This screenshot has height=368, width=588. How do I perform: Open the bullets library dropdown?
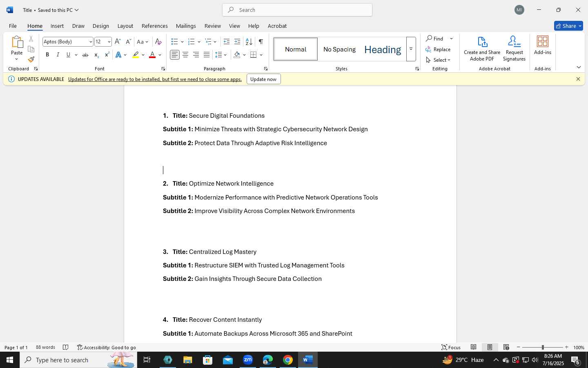point(182,42)
